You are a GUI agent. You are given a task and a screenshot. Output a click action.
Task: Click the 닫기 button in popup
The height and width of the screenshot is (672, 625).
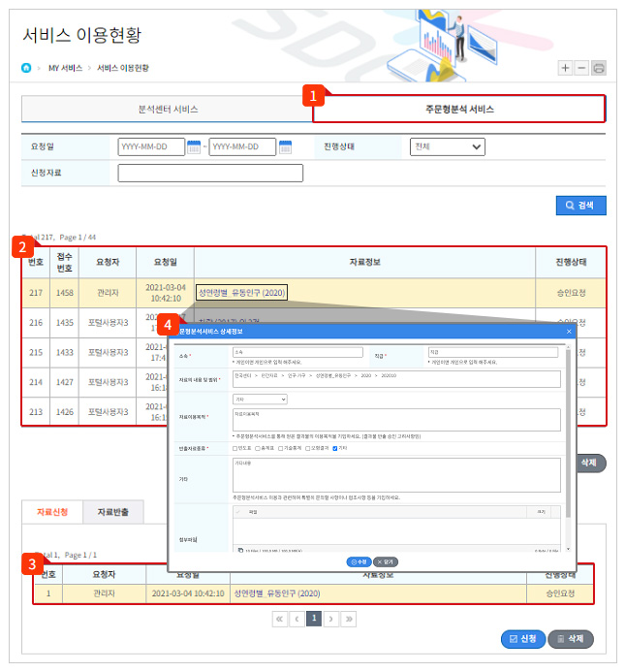[x=386, y=561]
